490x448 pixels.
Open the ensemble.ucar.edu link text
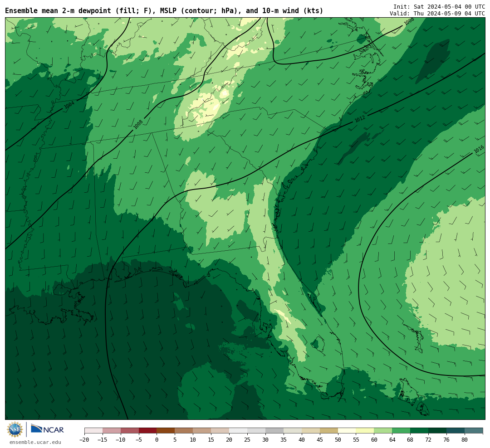[x=35, y=442]
